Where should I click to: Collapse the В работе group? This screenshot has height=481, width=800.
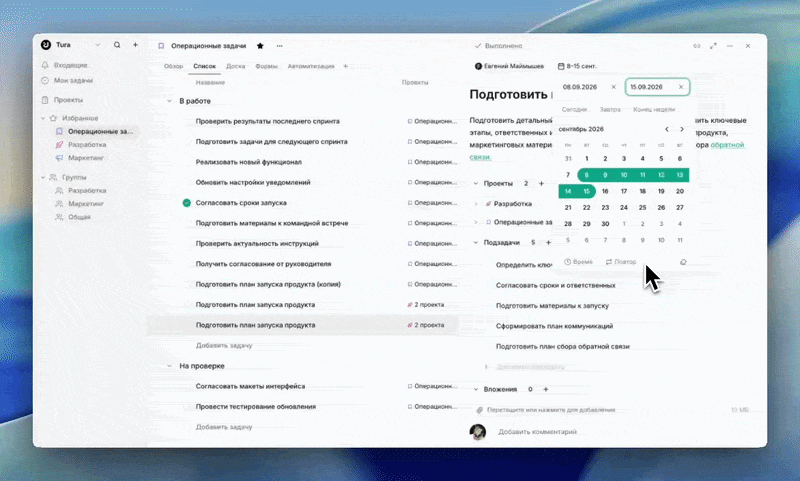(169, 101)
